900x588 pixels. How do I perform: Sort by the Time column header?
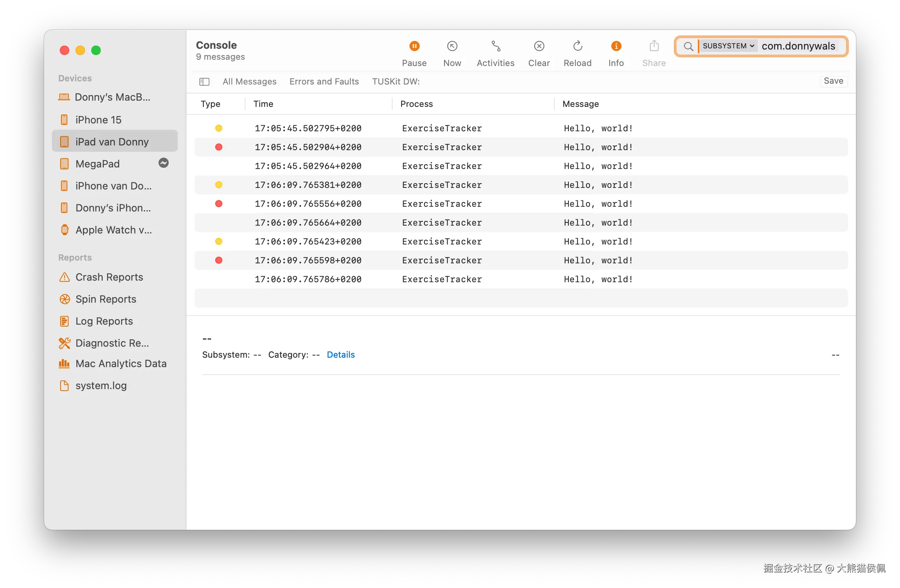click(x=263, y=104)
